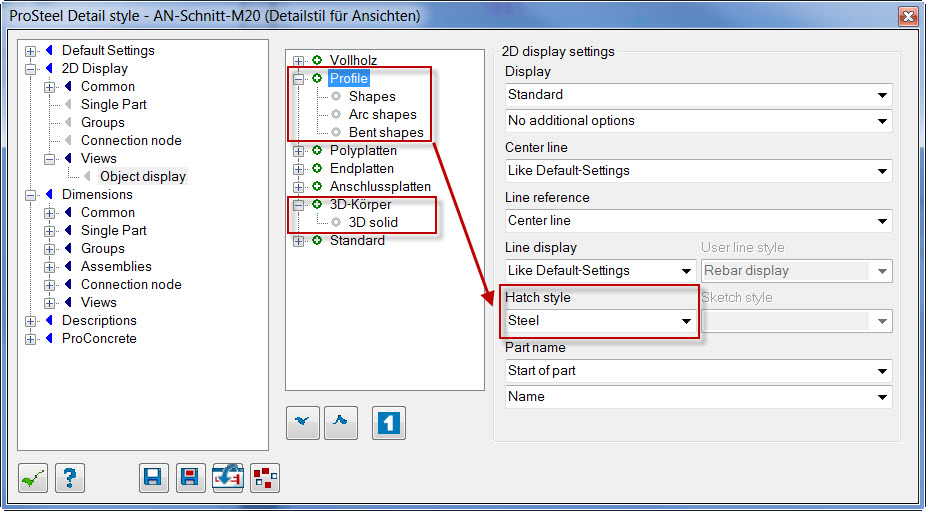926x511 pixels.
Task: Select Single Part under 2D Display
Action: point(114,105)
